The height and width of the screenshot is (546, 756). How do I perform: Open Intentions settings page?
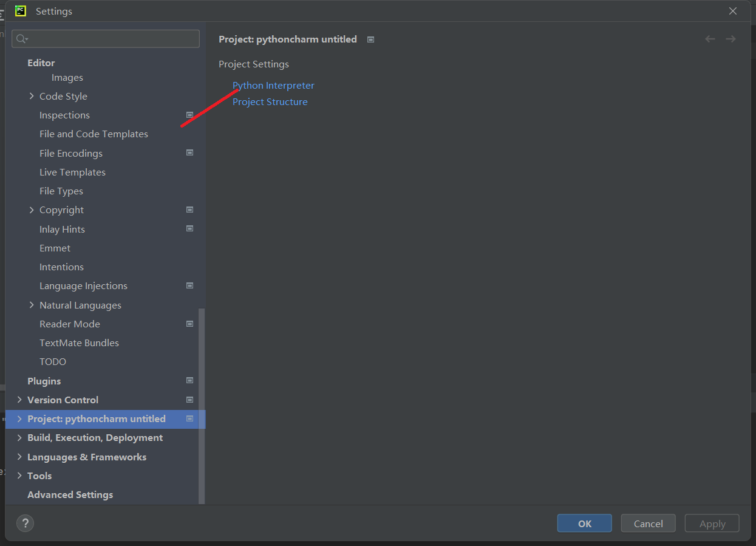point(61,267)
